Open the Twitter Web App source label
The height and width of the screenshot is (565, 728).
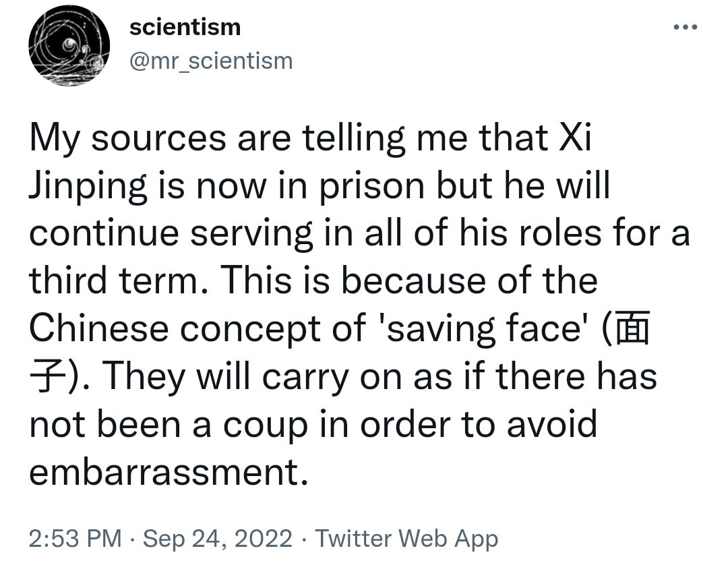[x=406, y=539]
